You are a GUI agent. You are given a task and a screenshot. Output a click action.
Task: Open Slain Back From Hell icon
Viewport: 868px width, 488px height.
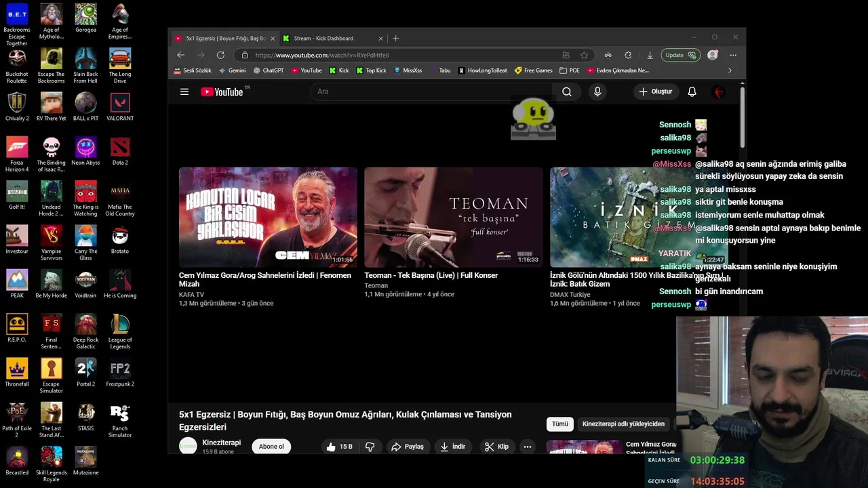tap(85, 66)
